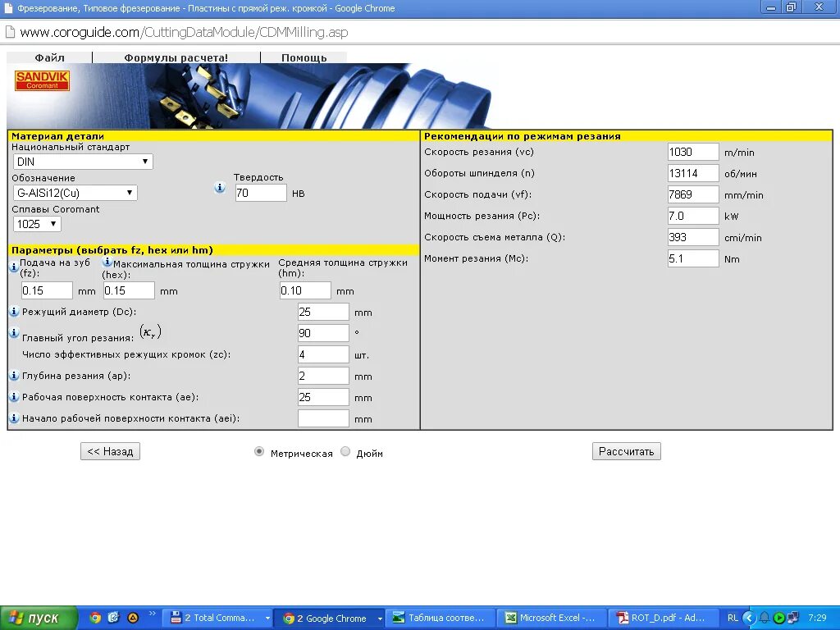840x630 pixels.
Task: Select the Метрическая radio button
Action: tap(259, 452)
